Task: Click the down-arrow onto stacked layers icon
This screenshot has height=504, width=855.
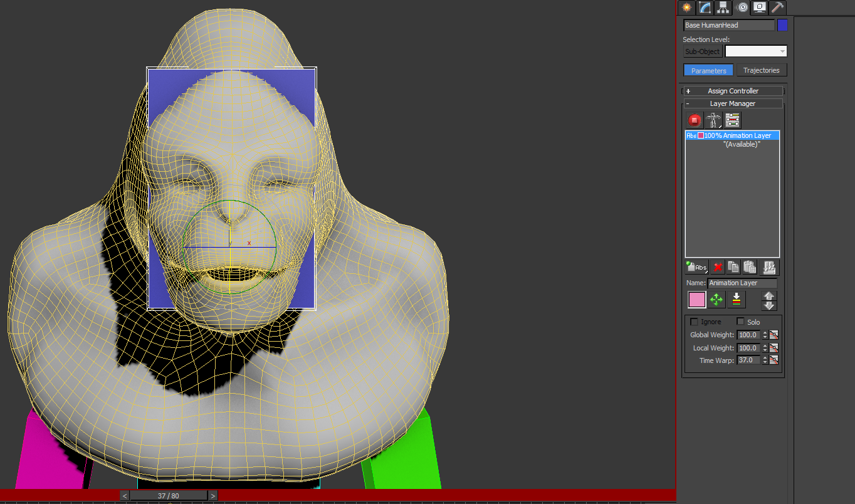Action: tap(737, 300)
